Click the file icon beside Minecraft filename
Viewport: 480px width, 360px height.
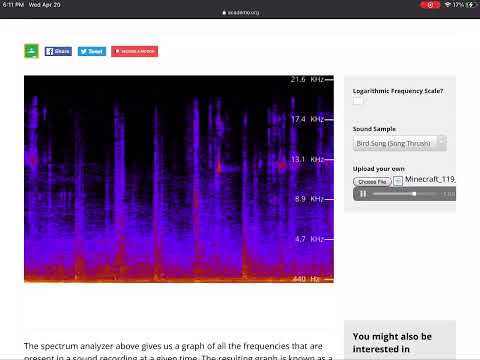[x=398, y=181]
